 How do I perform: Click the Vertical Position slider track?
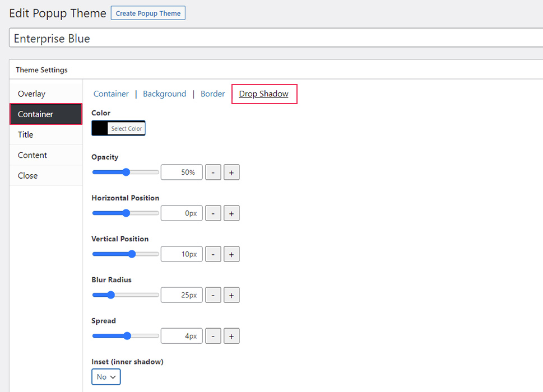[126, 254]
